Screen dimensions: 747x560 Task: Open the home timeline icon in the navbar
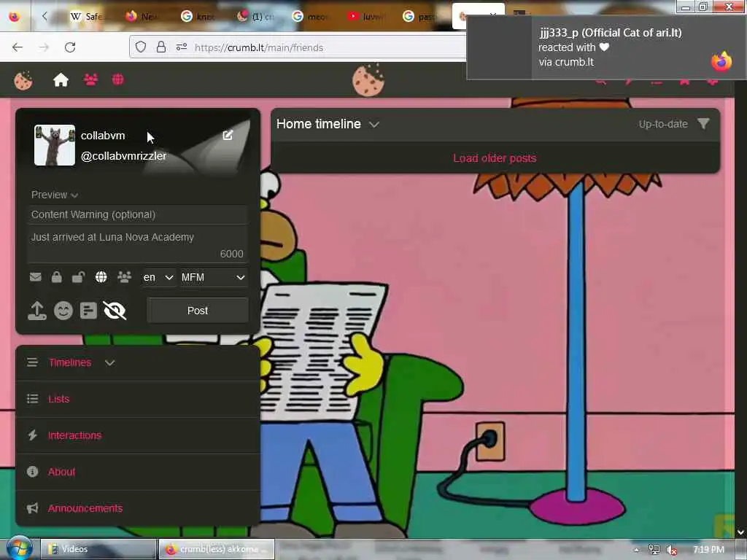pyautogui.click(x=61, y=79)
